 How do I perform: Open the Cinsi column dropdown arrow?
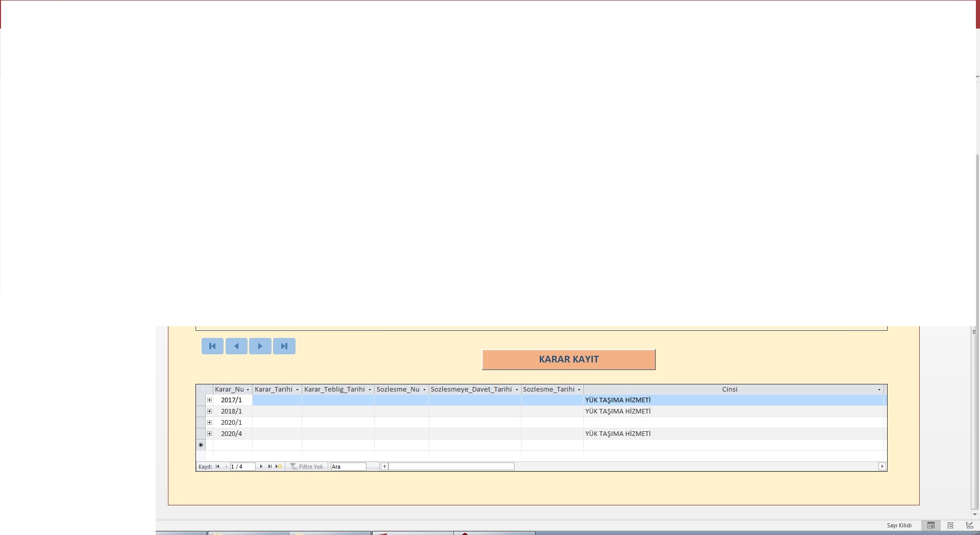pyautogui.click(x=879, y=390)
